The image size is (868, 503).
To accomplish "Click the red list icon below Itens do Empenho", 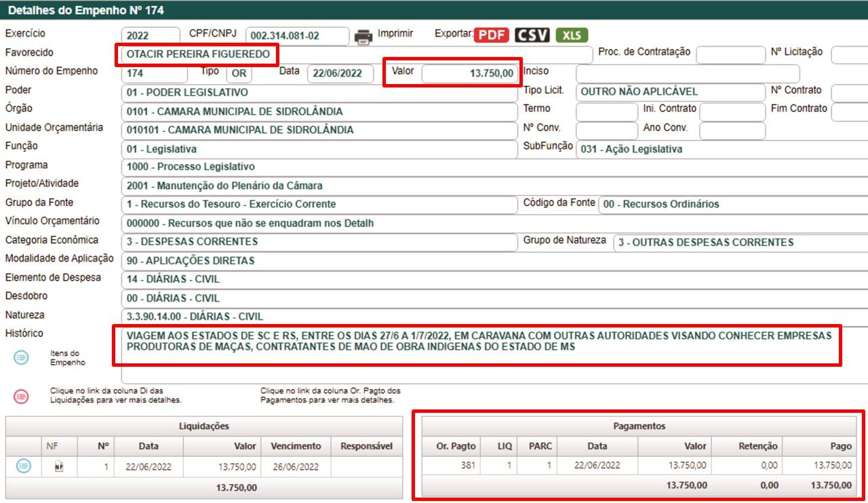I will pos(22,397).
